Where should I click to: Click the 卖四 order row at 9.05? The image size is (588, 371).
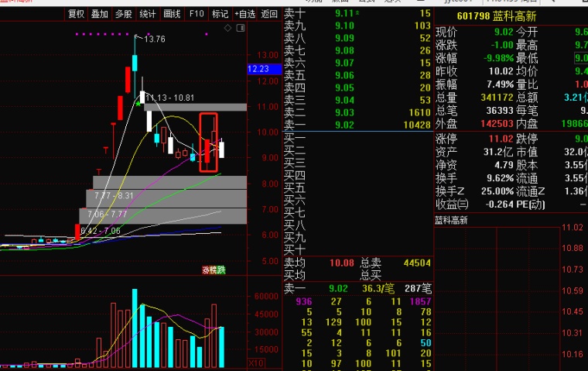(357, 88)
